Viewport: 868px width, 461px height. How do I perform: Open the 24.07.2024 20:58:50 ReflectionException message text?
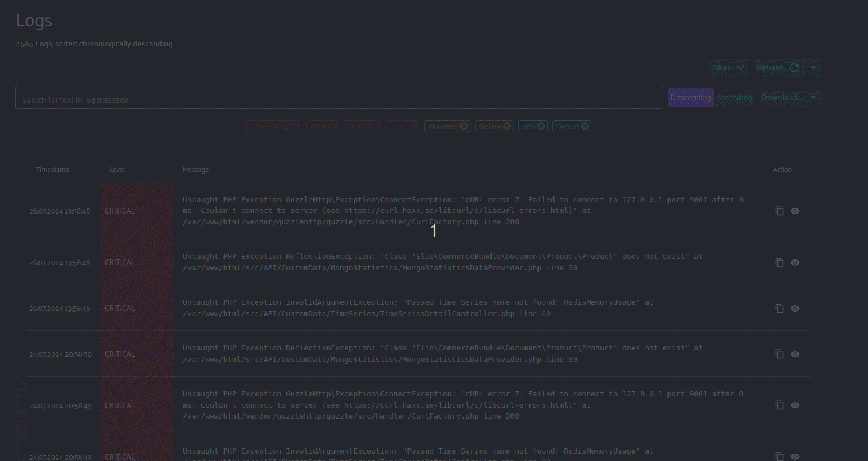(442, 354)
